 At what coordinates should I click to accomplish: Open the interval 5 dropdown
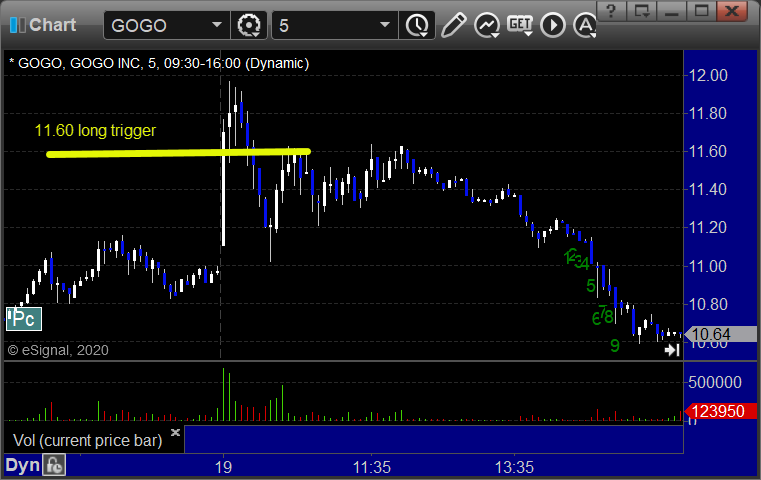coord(384,25)
